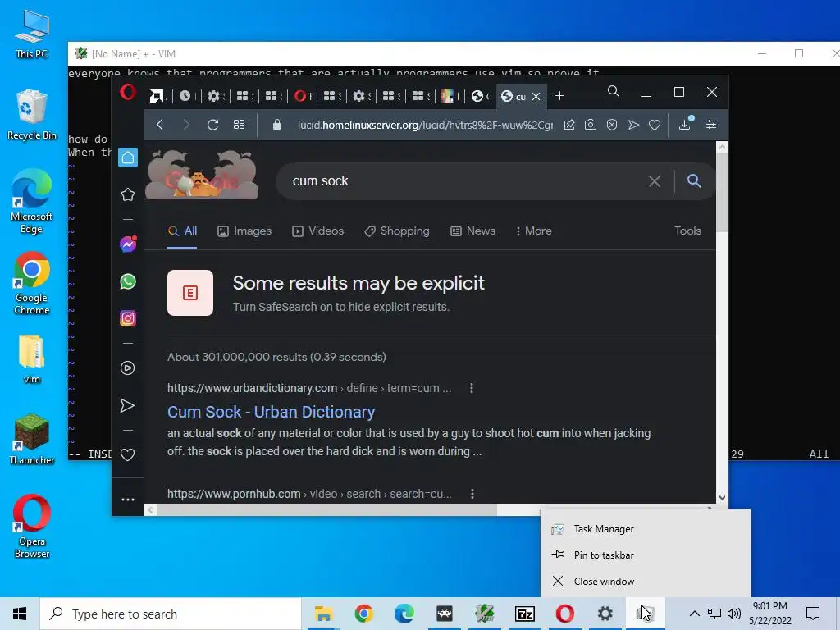Click the padlock site security icon
This screenshot has height=630, width=840.
pyautogui.click(x=277, y=125)
